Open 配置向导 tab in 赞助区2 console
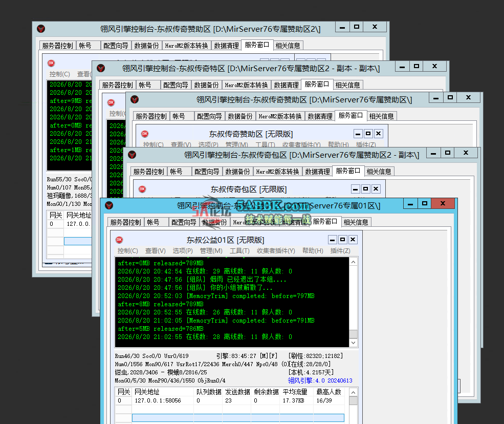This screenshot has height=424, width=504. [x=116, y=46]
